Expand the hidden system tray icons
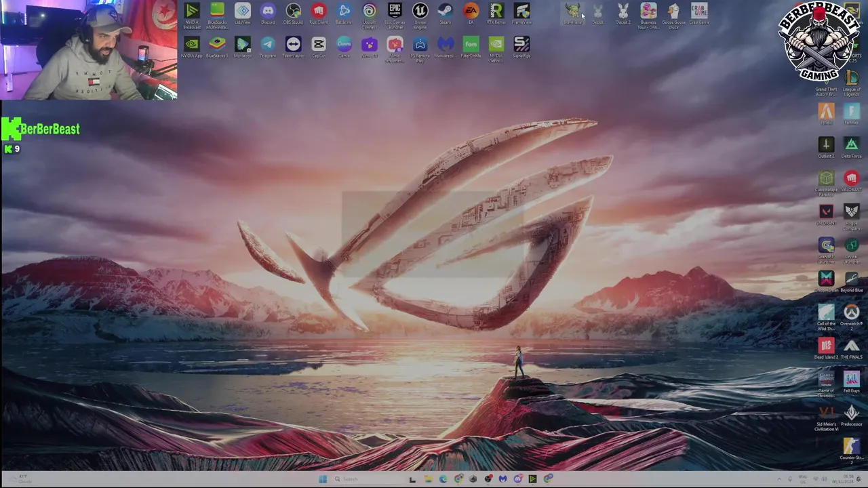 click(x=778, y=479)
